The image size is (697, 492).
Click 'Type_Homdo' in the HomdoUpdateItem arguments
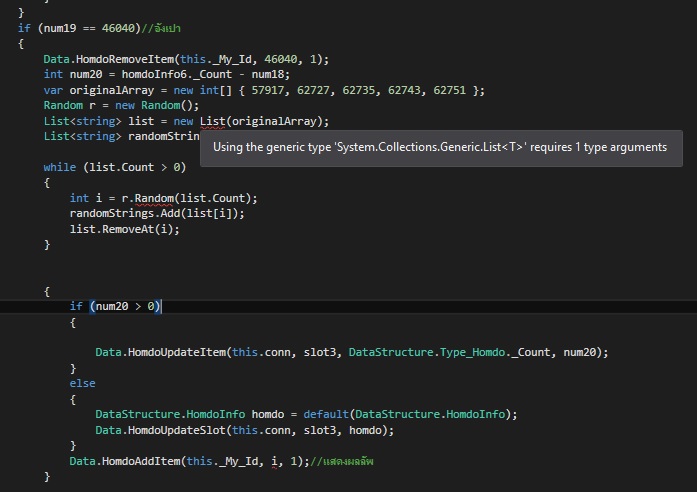click(x=473, y=352)
